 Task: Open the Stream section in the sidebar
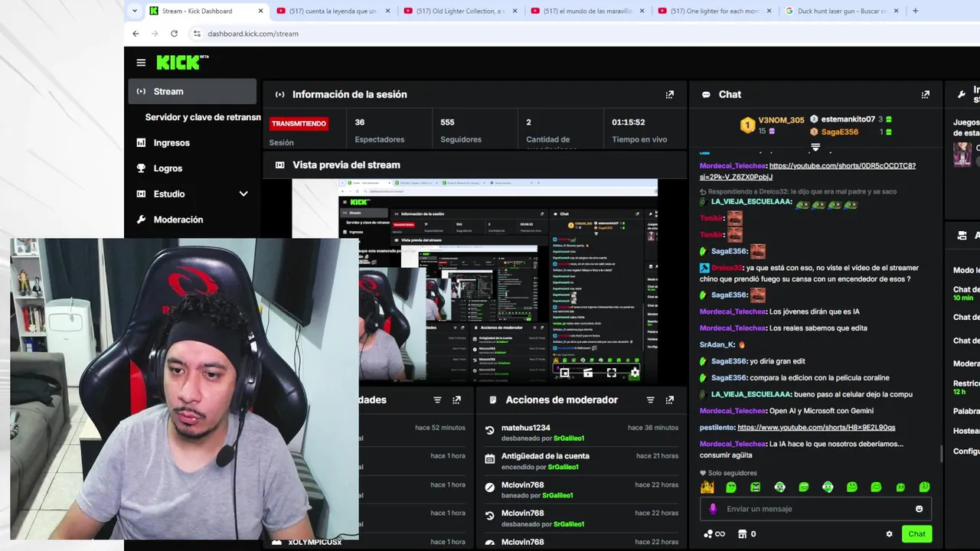[192, 91]
